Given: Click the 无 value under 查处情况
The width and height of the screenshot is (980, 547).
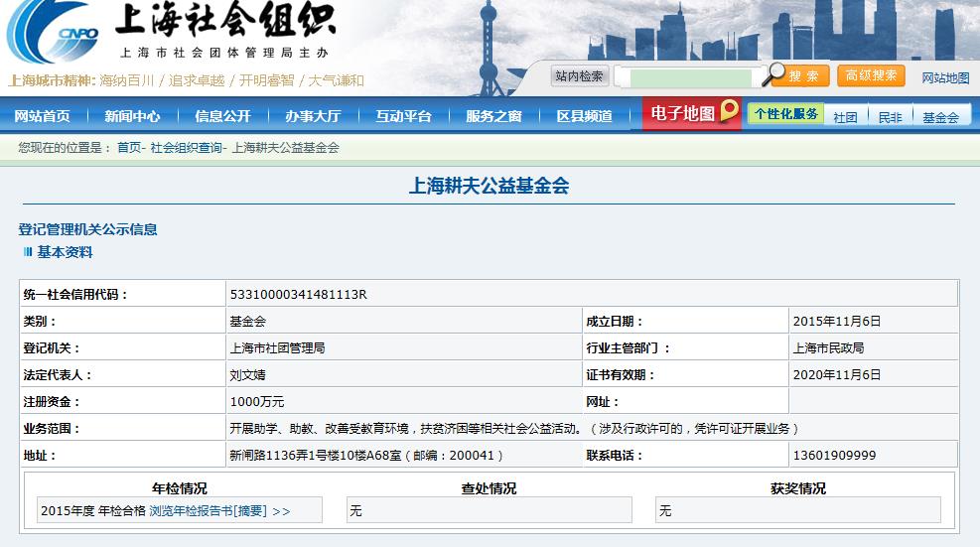Looking at the screenshot, I should (355, 511).
